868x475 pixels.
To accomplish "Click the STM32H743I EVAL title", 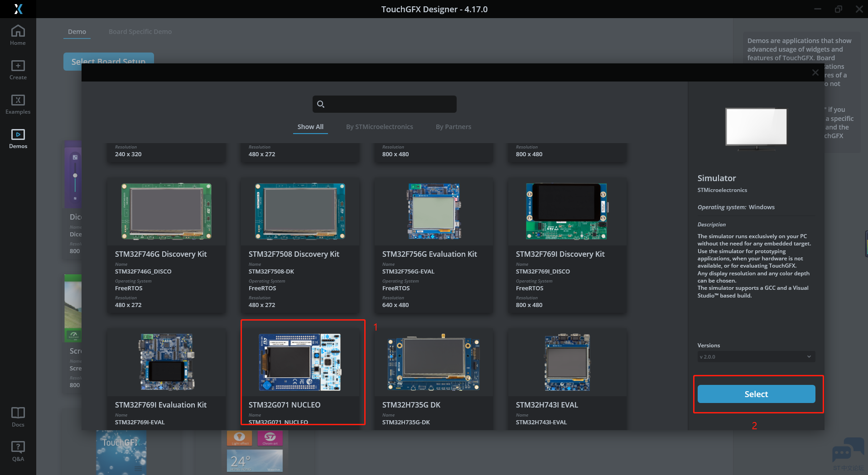I will 547,405.
